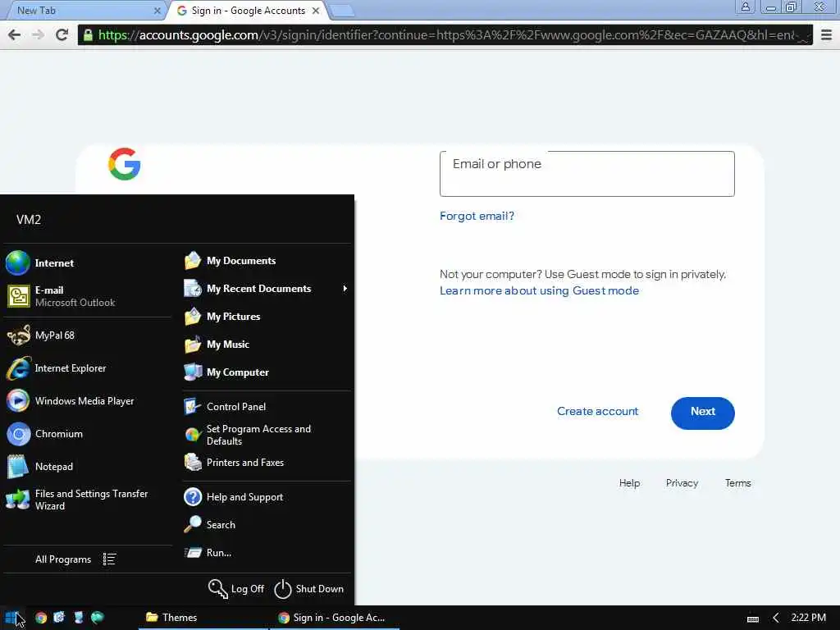Click the keyboard icon in system tray
The width and height of the screenshot is (840, 630).
[x=753, y=619]
